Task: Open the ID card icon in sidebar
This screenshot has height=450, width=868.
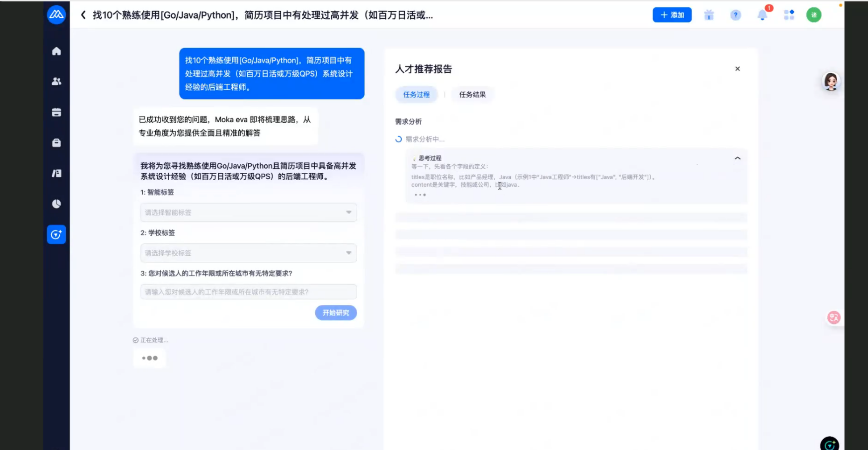Action: (56, 173)
